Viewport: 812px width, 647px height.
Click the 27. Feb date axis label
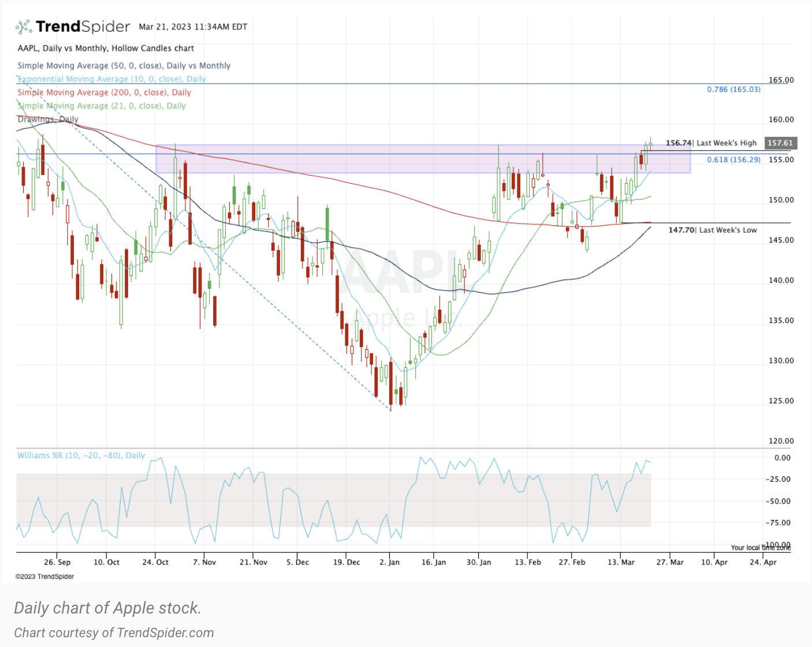tap(572, 562)
